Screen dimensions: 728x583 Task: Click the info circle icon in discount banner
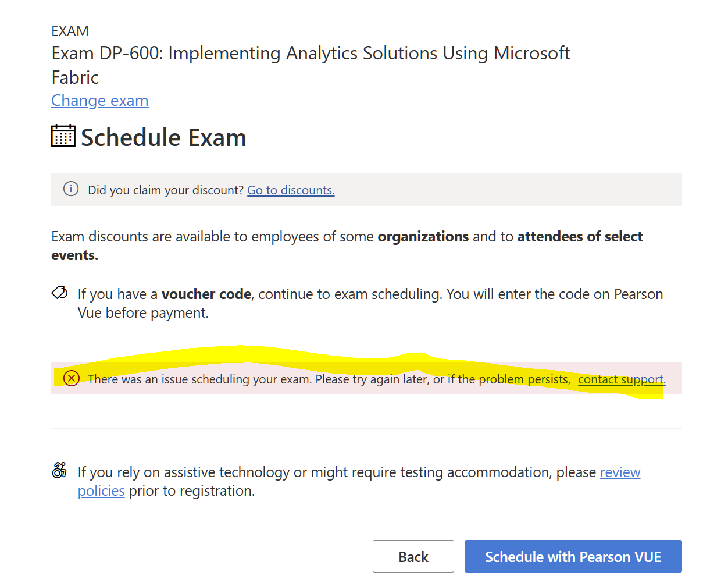(71, 189)
